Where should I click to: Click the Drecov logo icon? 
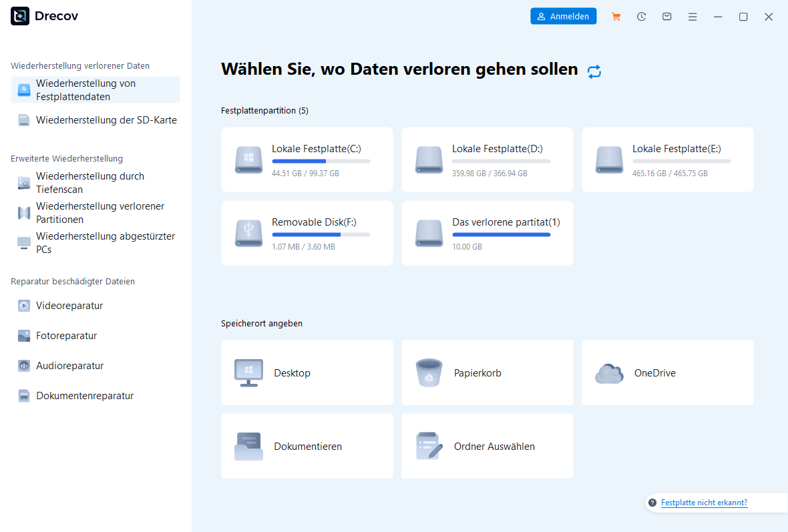[x=20, y=16]
